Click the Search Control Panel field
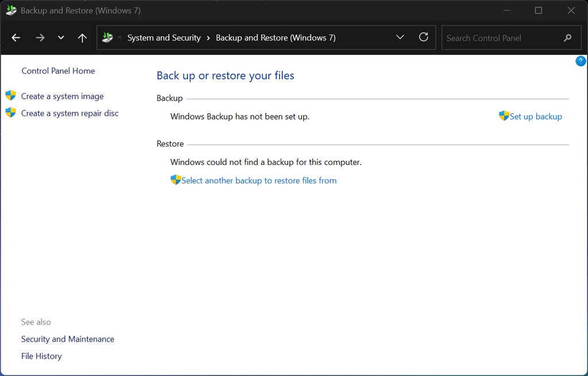The width and height of the screenshot is (588, 376). pos(500,38)
